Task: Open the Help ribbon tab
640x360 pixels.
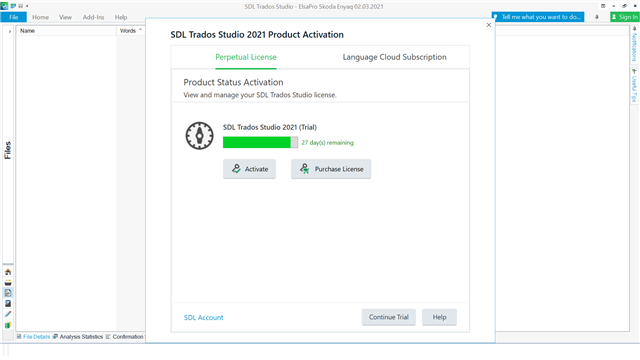Action: point(121,17)
